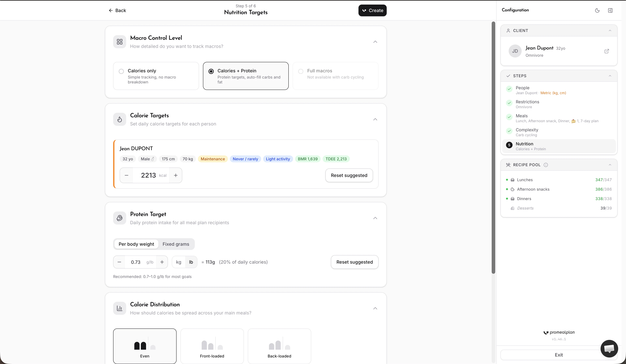Click the Create button
This screenshot has height=364, width=626.
click(x=372, y=10)
